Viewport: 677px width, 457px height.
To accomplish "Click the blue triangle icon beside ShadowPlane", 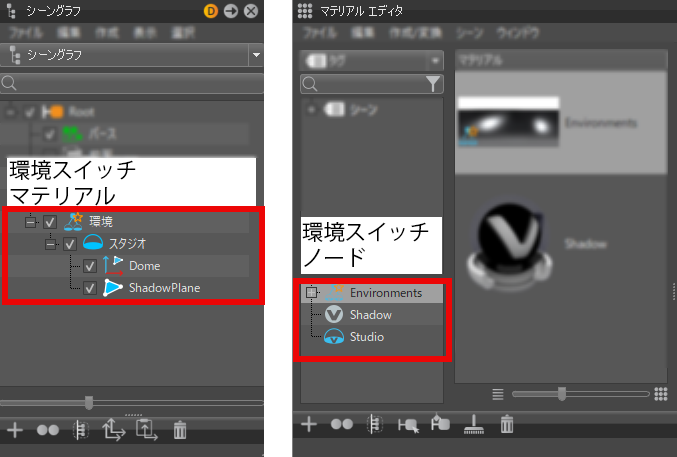I will [113, 288].
